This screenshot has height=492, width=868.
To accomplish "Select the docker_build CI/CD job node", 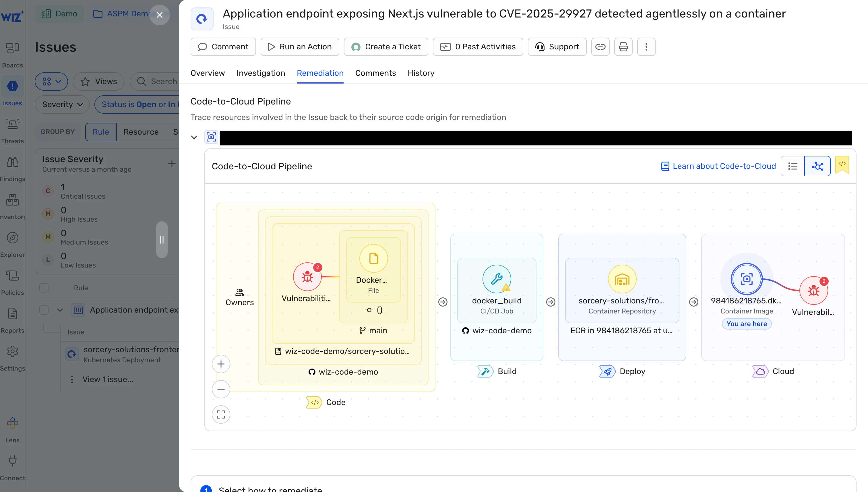I will coord(496,279).
